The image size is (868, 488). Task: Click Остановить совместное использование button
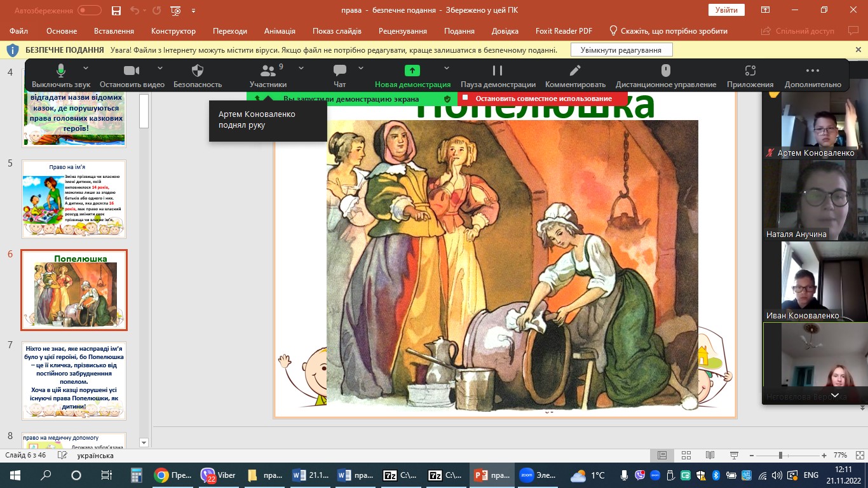pos(543,98)
